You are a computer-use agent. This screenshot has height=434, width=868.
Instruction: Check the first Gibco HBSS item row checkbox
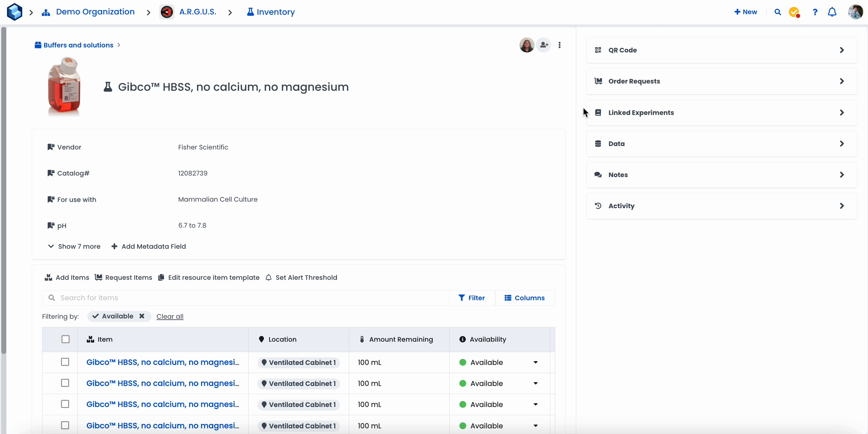click(65, 362)
